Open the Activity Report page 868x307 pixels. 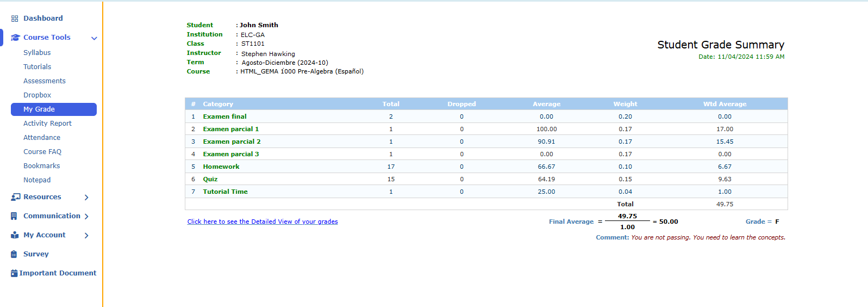47,124
